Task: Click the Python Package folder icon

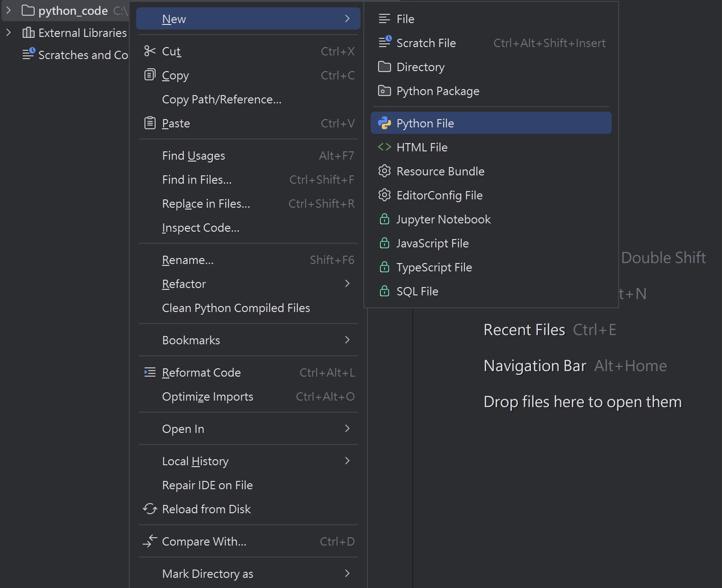Action: (x=384, y=90)
